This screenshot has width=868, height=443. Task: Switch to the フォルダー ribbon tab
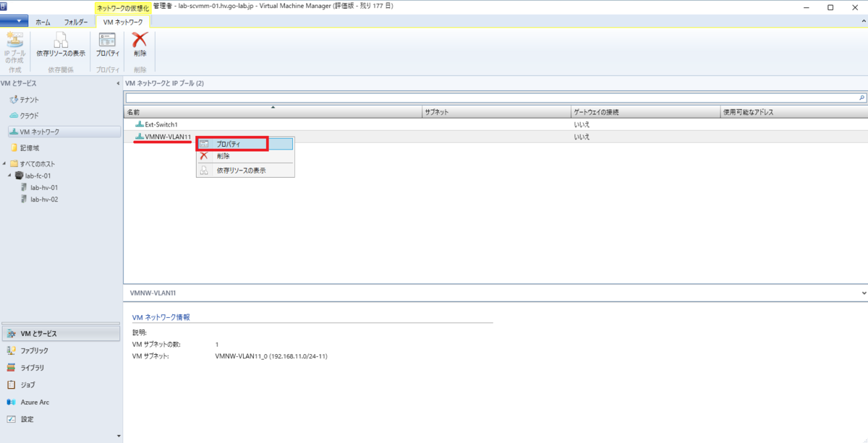[76, 22]
